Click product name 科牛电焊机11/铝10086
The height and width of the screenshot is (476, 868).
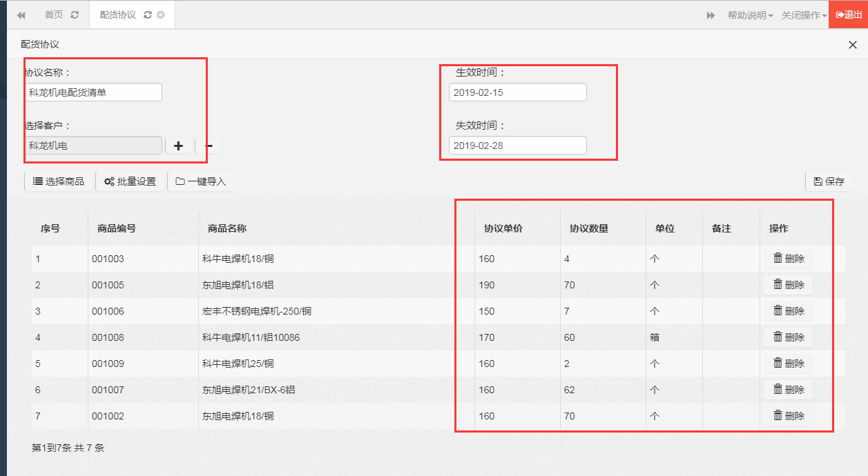(x=251, y=337)
